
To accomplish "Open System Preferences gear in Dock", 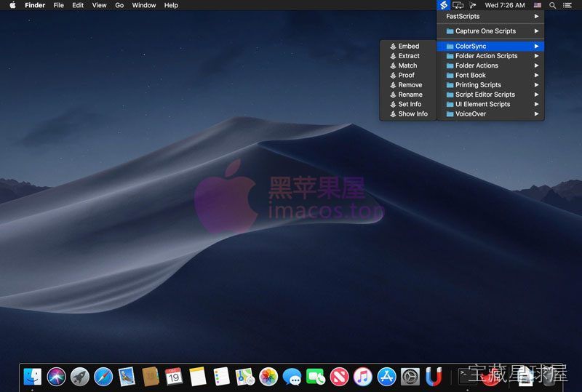I will coord(410,377).
